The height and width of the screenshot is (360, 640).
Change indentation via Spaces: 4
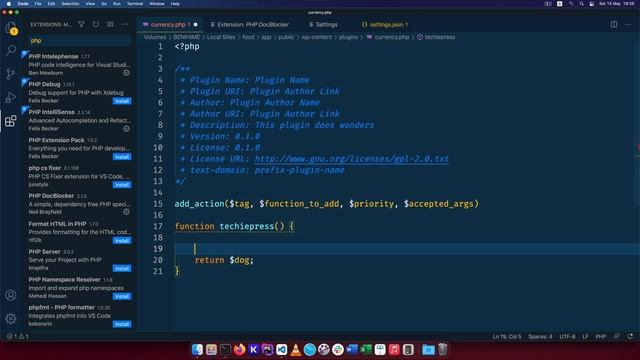[540, 336]
